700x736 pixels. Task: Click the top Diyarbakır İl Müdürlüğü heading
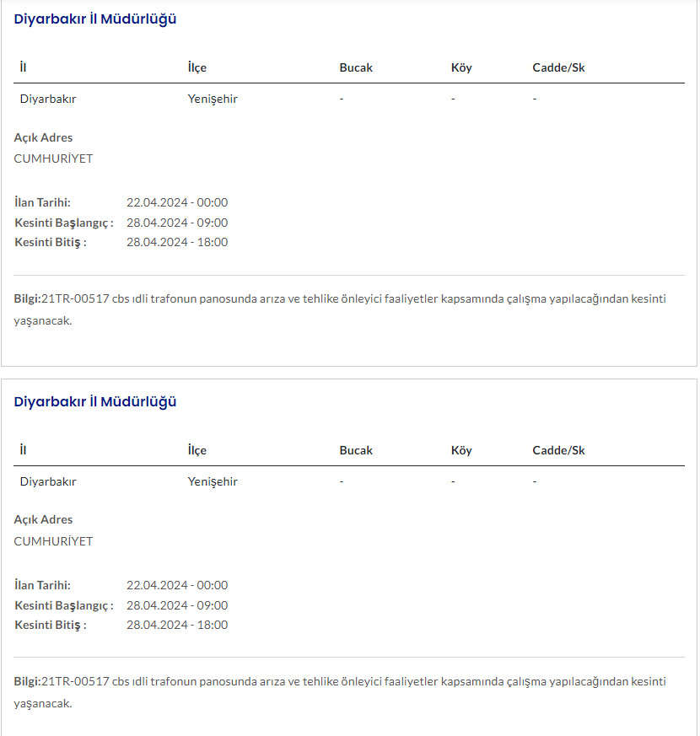coord(95,19)
